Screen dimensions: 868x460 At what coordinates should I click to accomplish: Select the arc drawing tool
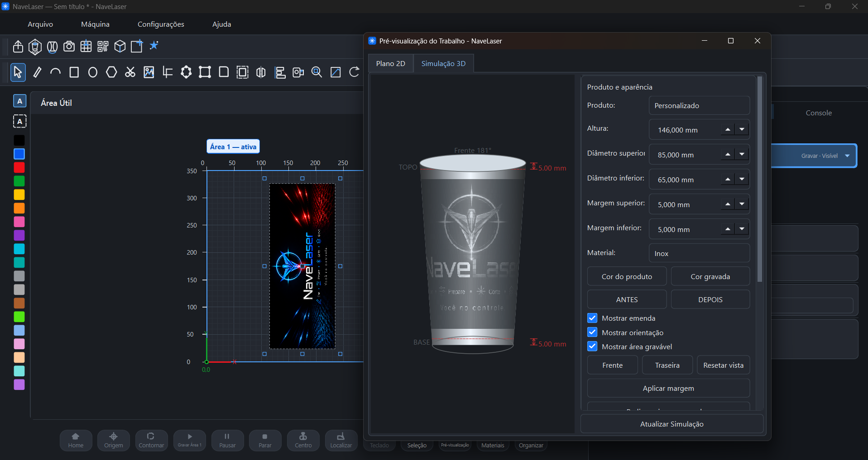tap(55, 72)
